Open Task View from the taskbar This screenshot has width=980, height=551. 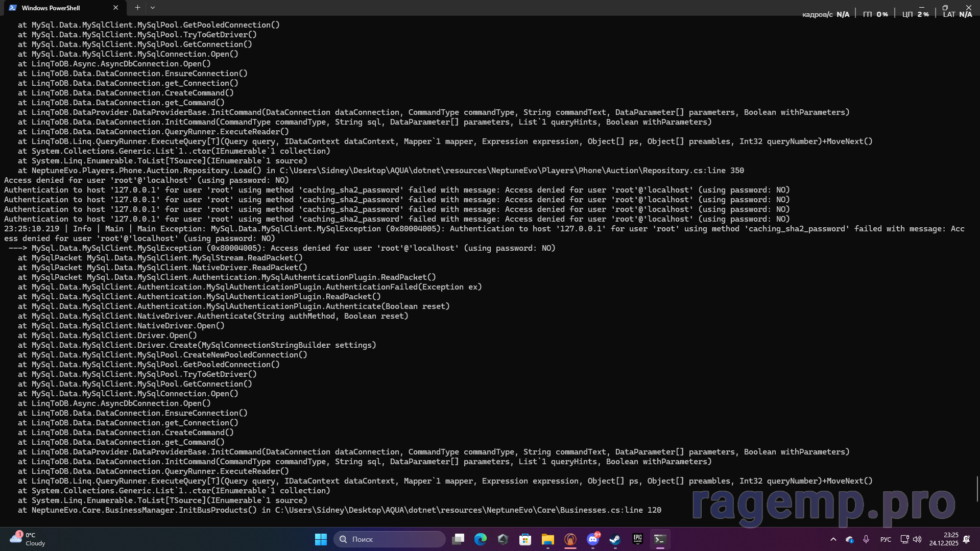[x=458, y=539]
